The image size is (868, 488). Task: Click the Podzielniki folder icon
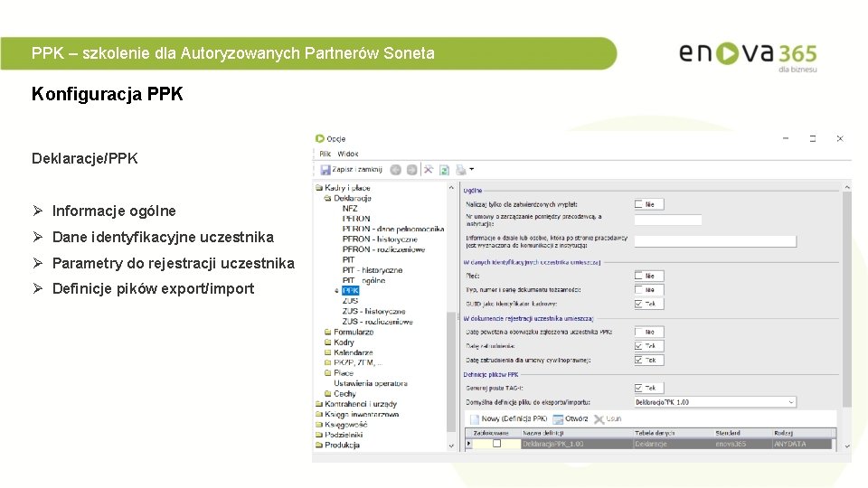coord(319,435)
